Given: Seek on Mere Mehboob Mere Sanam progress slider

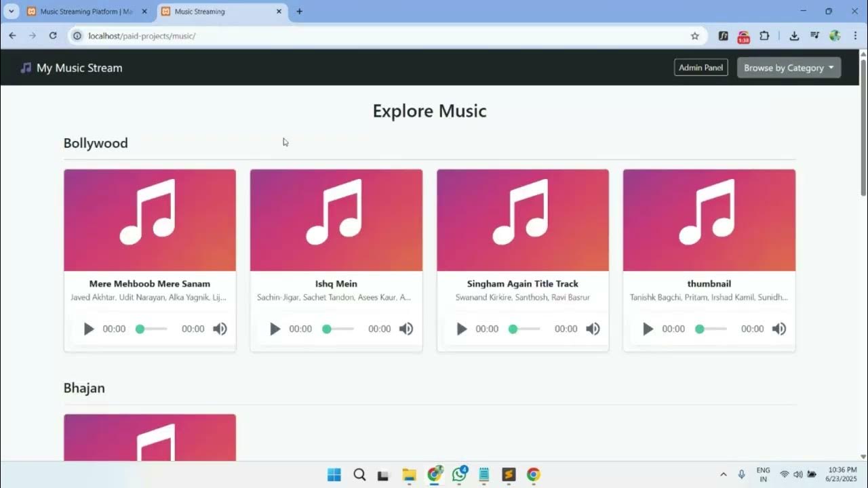Looking at the screenshot, I should [151, 329].
